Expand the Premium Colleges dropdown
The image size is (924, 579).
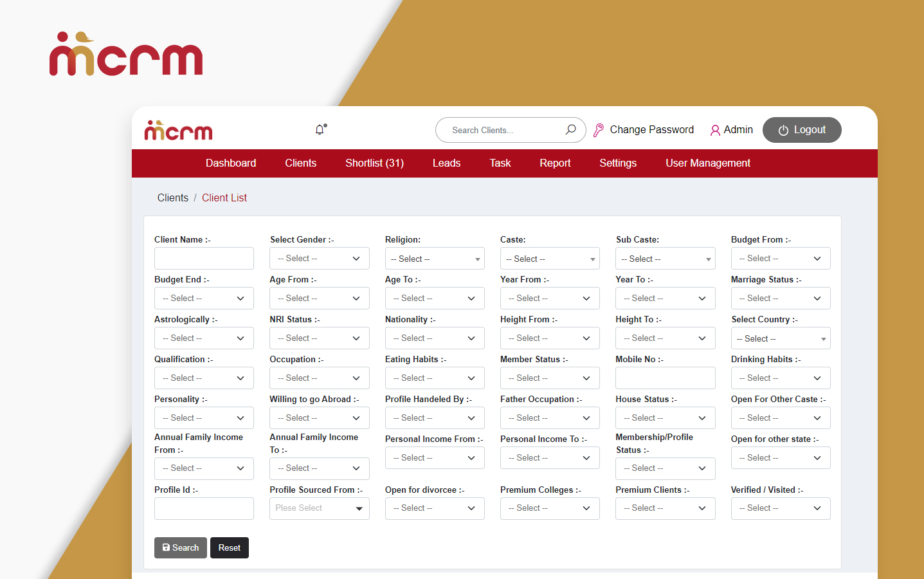(550, 508)
